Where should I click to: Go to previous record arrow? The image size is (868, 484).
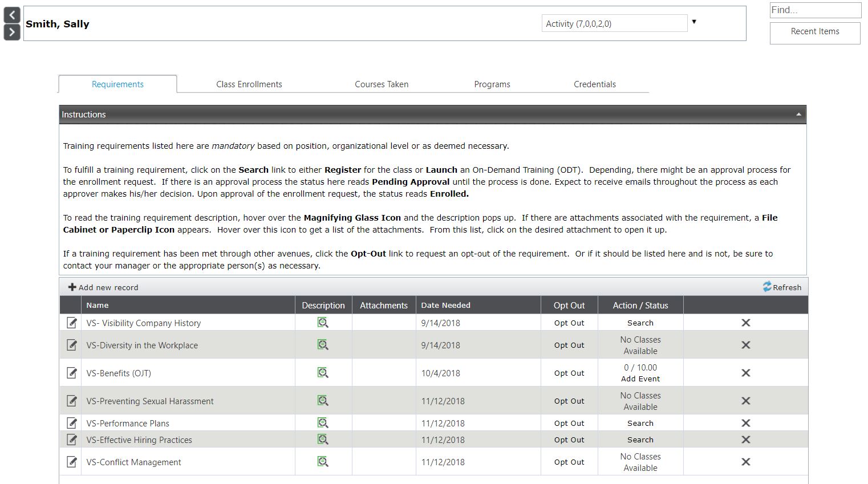pos(12,15)
